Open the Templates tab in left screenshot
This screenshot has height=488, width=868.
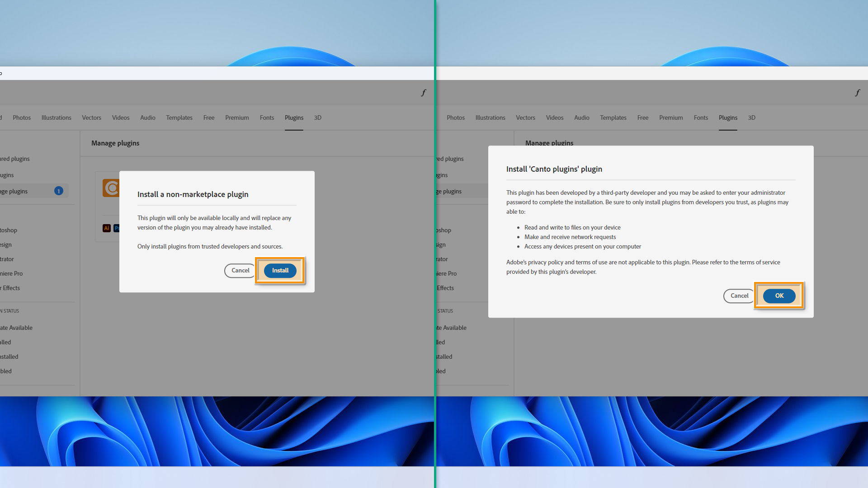179,117
